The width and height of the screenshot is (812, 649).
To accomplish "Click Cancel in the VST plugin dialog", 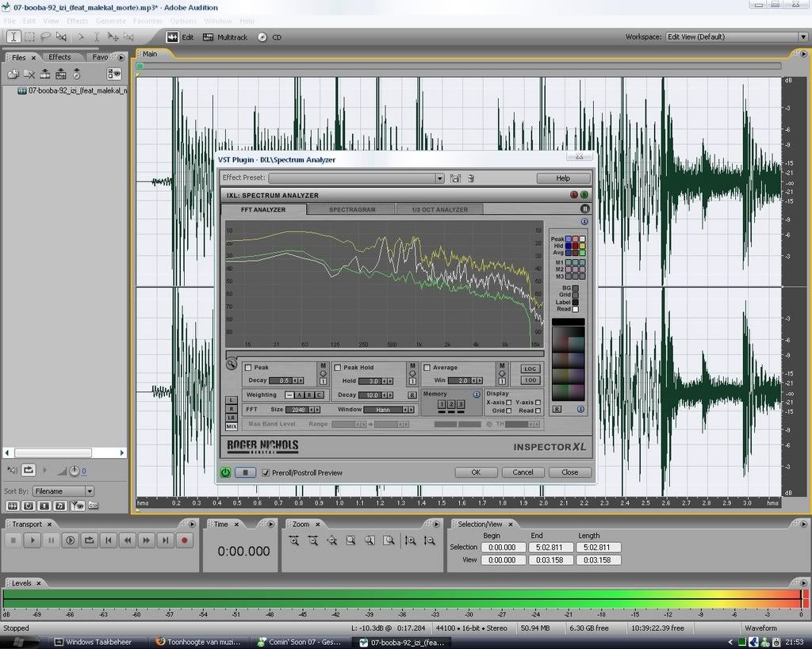I will (523, 472).
